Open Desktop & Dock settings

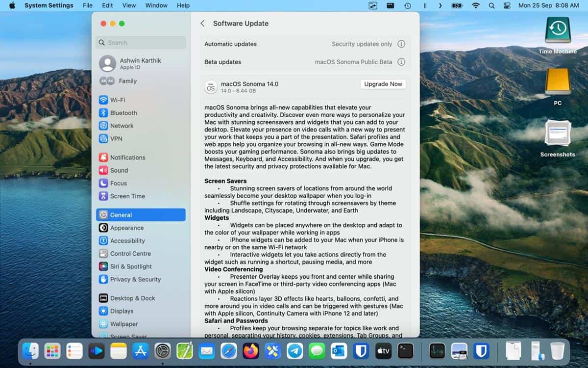(132, 298)
